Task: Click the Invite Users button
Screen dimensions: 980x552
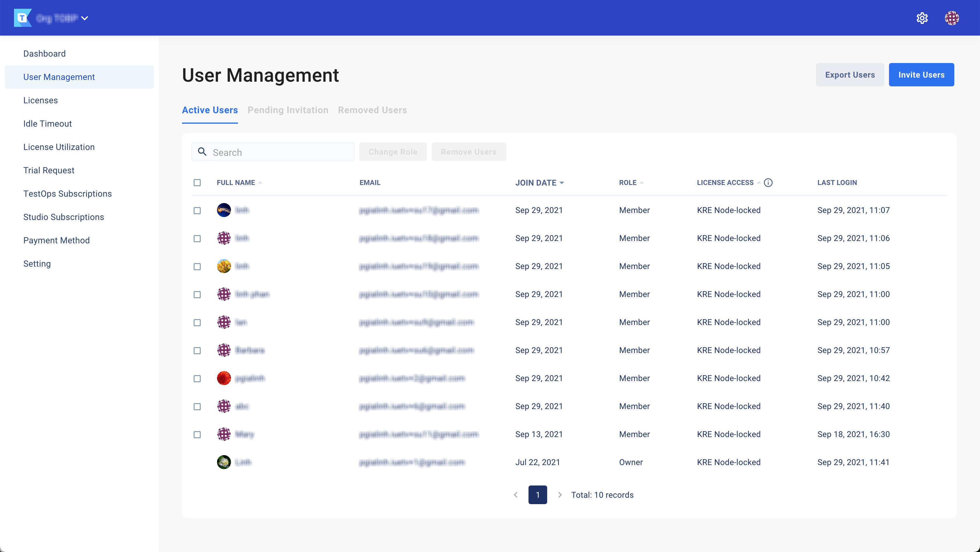Action: [921, 75]
